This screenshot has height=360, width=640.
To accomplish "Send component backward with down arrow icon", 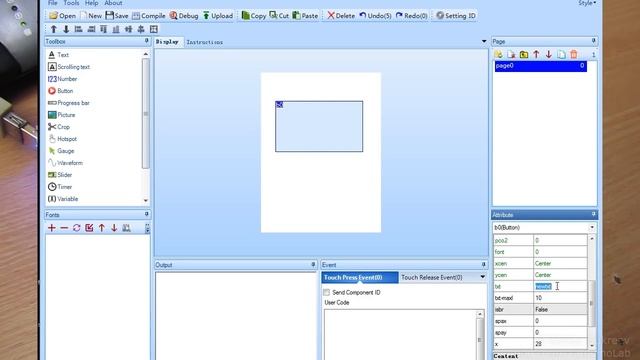I will (x=66, y=29).
